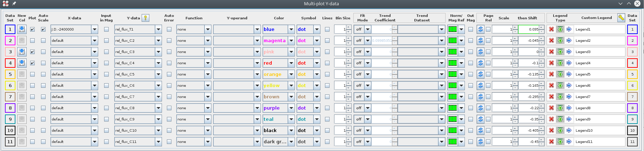Expand the Y-data dropdown for rel_flux_C5

click(158, 74)
